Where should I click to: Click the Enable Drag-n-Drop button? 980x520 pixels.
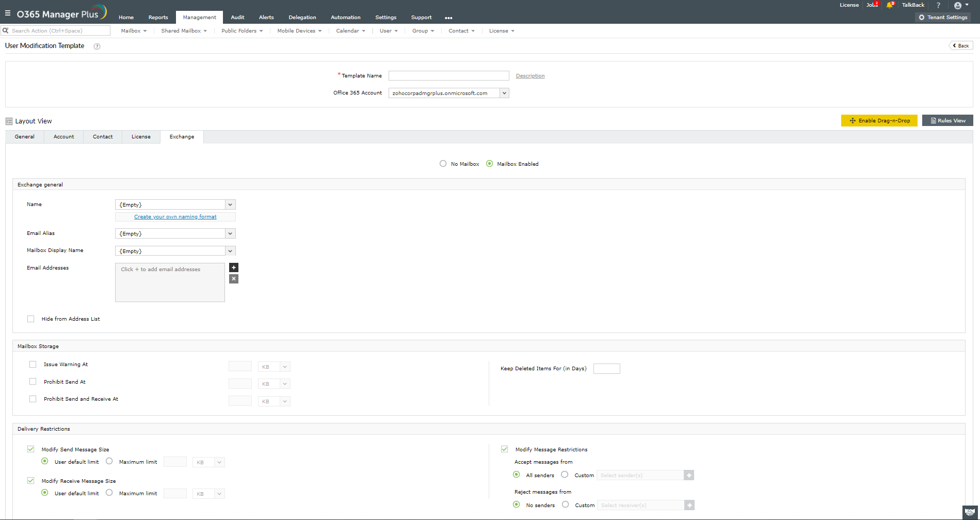pyautogui.click(x=879, y=121)
